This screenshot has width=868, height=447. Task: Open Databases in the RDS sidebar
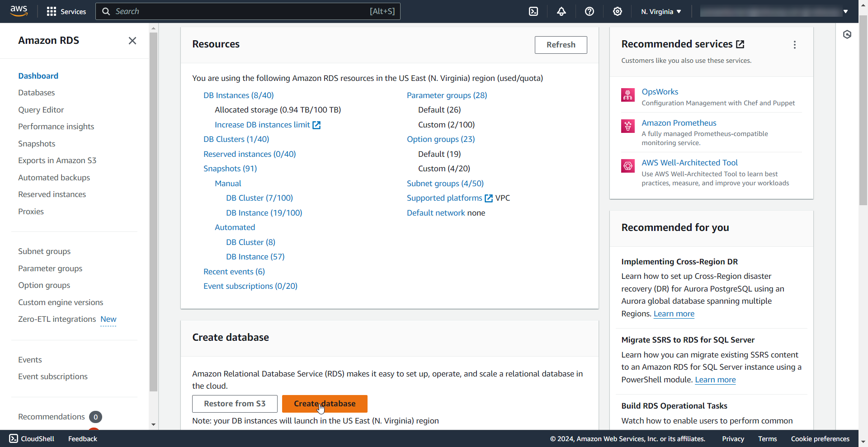tap(37, 93)
